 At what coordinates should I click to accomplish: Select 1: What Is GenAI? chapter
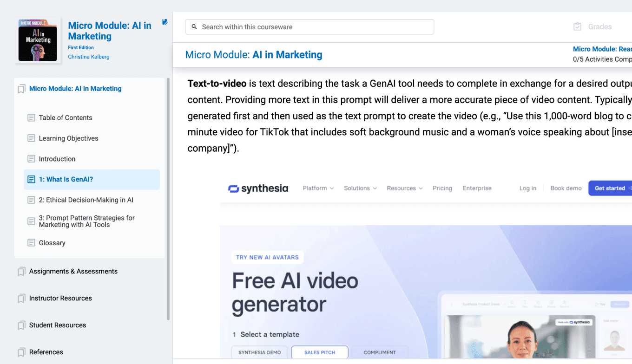coord(92,179)
